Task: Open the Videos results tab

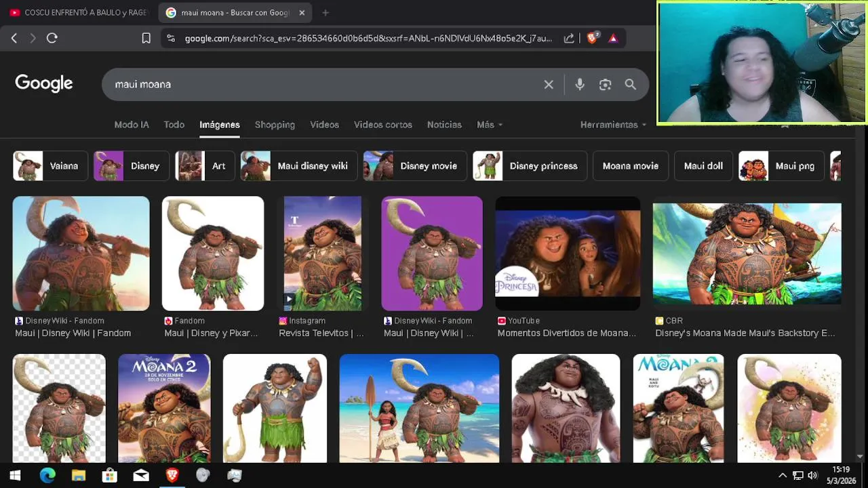Action: (x=324, y=125)
